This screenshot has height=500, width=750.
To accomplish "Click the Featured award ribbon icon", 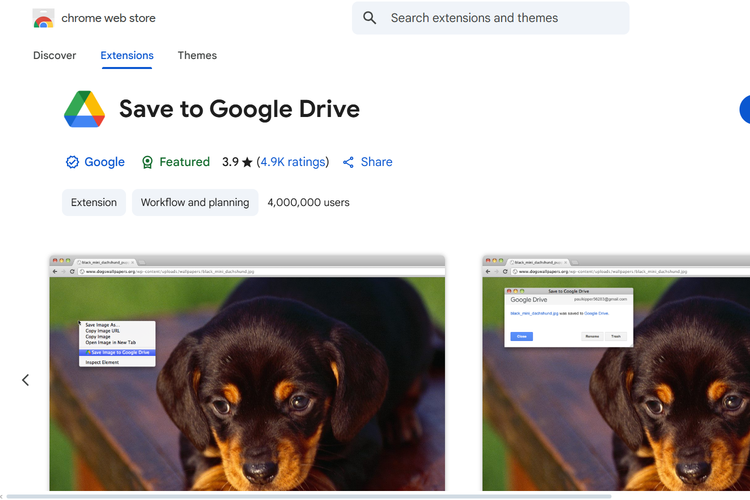I will 147,162.
